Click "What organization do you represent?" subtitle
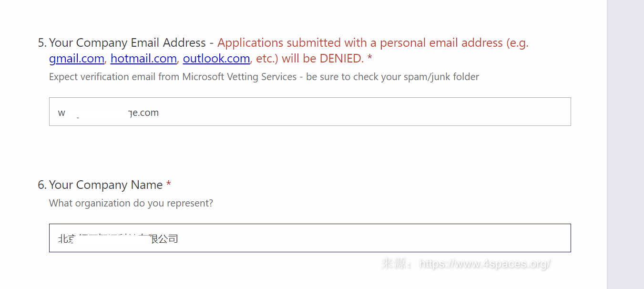The image size is (644, 289). pyautogui.click(x=131, y=203)
